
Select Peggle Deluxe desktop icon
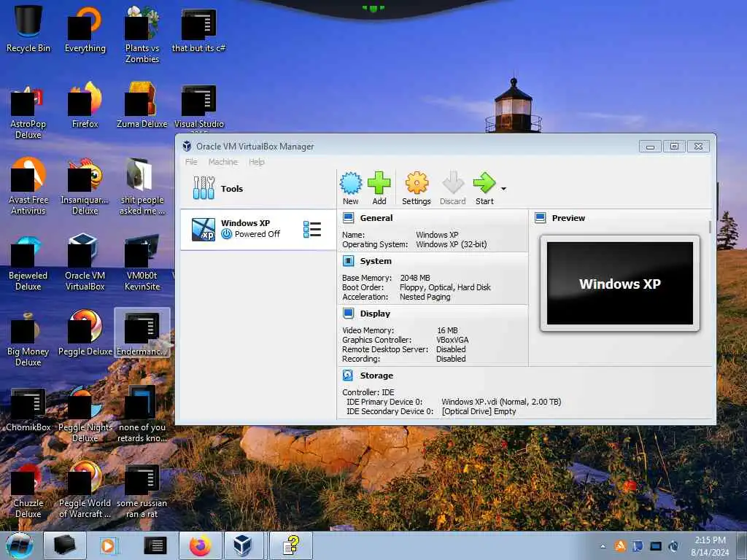tap(85, 332)
